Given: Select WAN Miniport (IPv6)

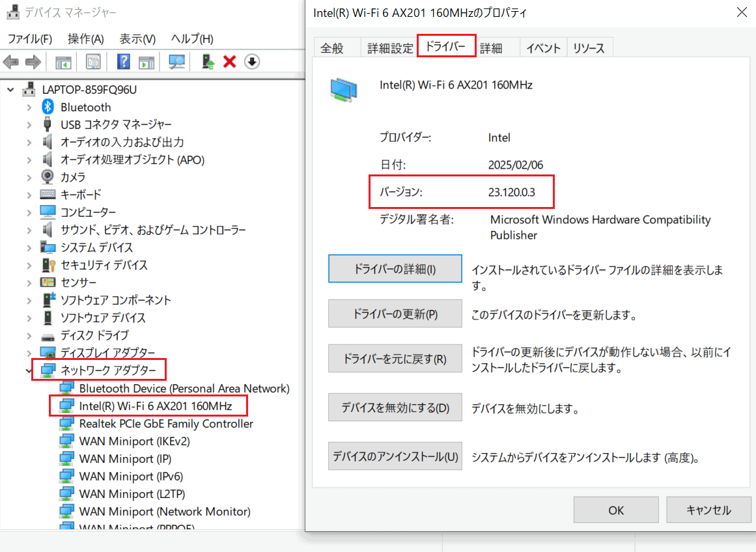Looking at the screenshot, I should pos(131,476).
